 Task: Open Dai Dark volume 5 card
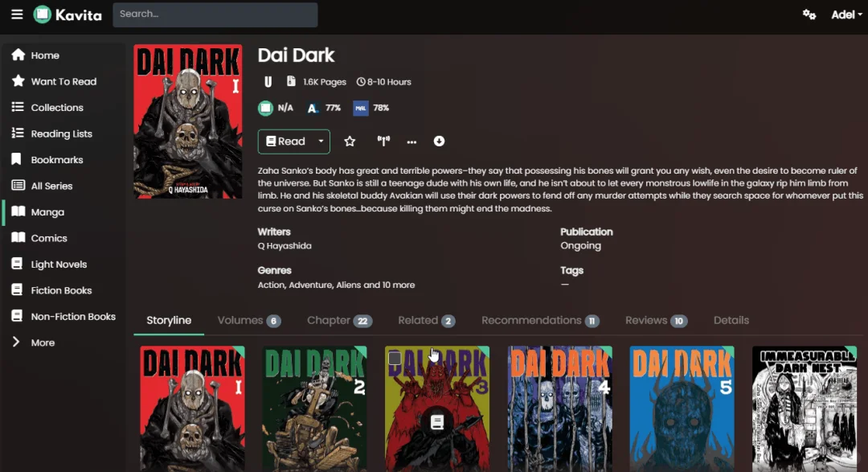(x=682, y=408)
